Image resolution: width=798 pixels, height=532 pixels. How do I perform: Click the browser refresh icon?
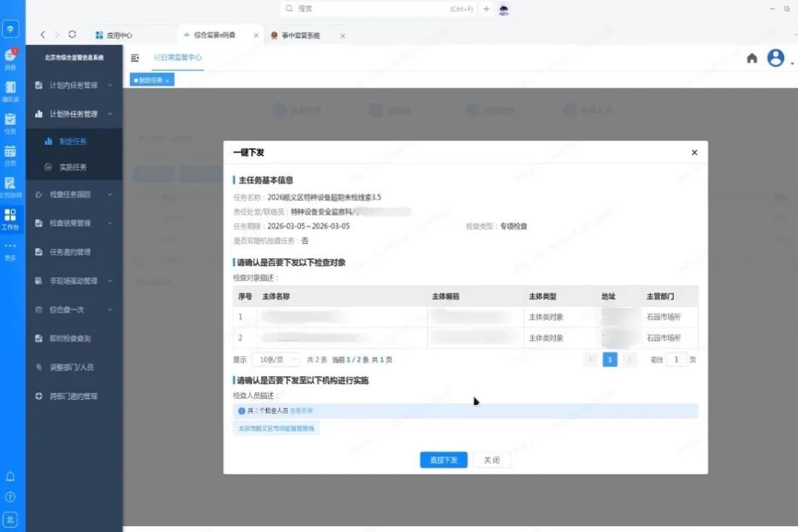click(72, 35)
